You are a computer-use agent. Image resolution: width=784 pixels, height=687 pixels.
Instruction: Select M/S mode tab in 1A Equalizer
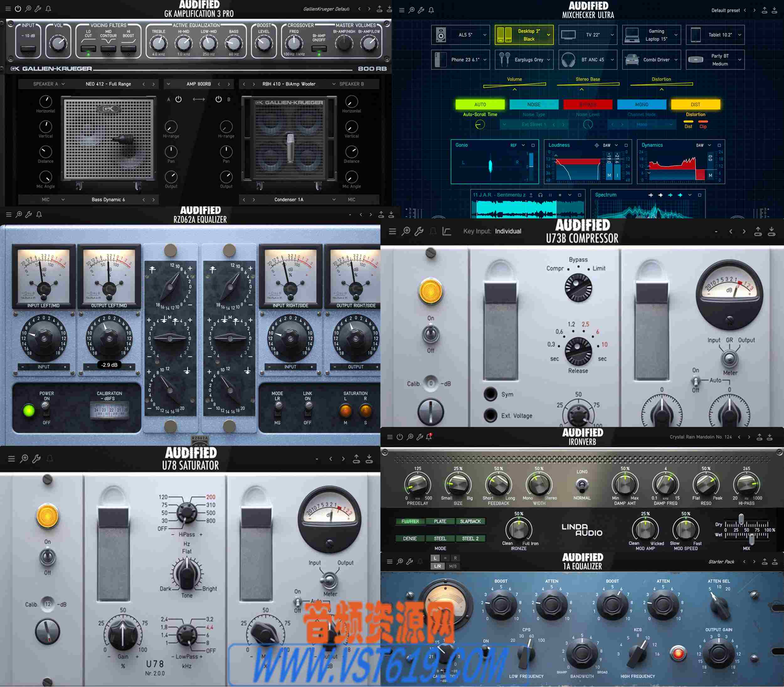tap(453, 566)
